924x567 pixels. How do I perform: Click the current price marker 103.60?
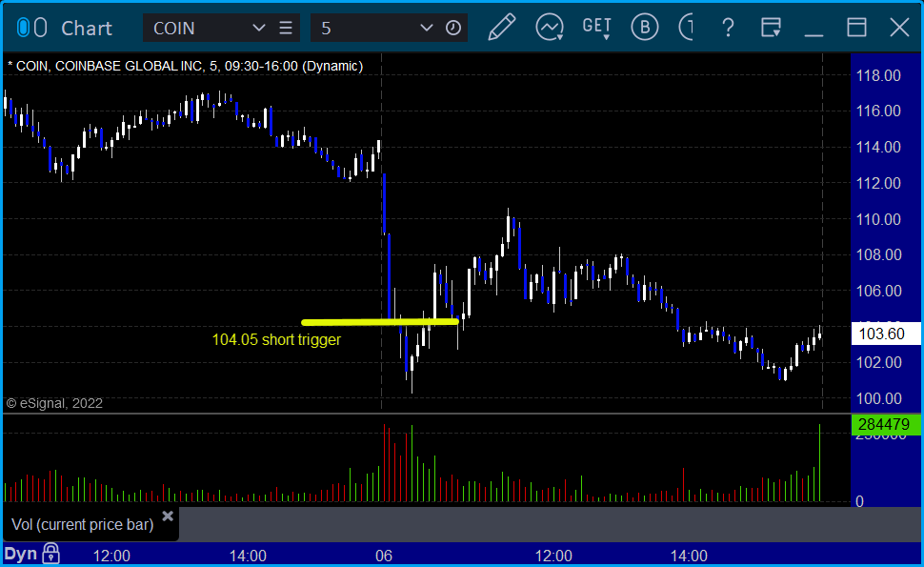[886, 334]
